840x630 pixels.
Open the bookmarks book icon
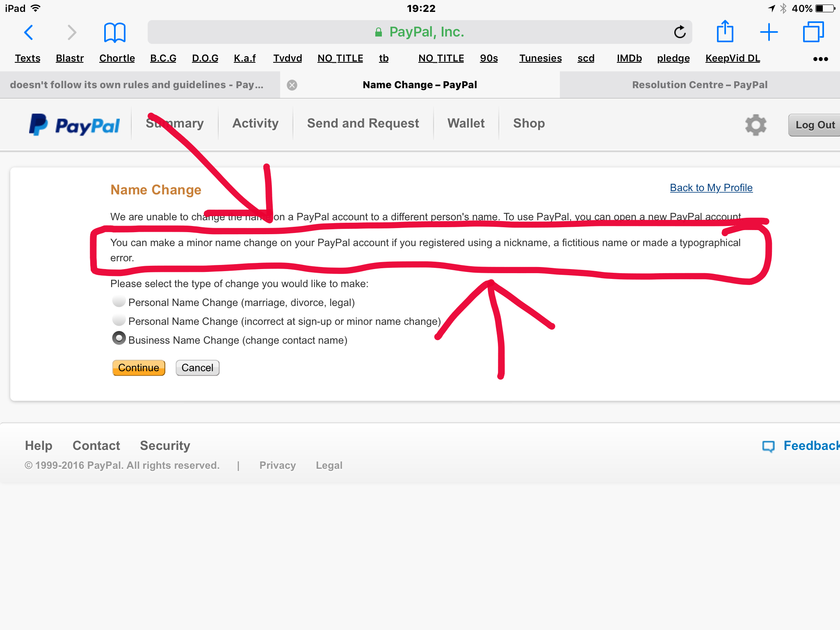coord(114,32)
